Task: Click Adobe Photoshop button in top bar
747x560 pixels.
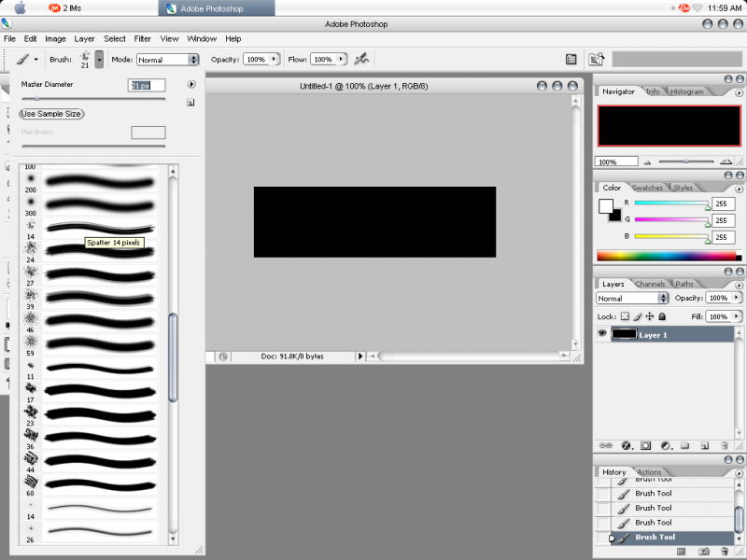Action: pos(217,8)
